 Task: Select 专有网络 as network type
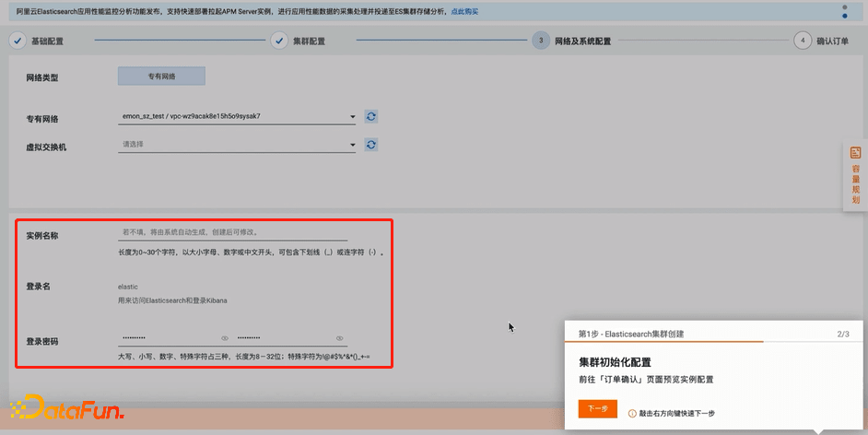coord(161,76)
